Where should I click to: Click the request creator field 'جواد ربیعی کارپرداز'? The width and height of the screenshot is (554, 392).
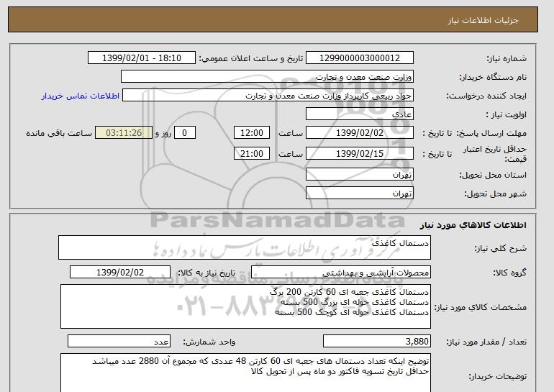click(x=268, y=96)
